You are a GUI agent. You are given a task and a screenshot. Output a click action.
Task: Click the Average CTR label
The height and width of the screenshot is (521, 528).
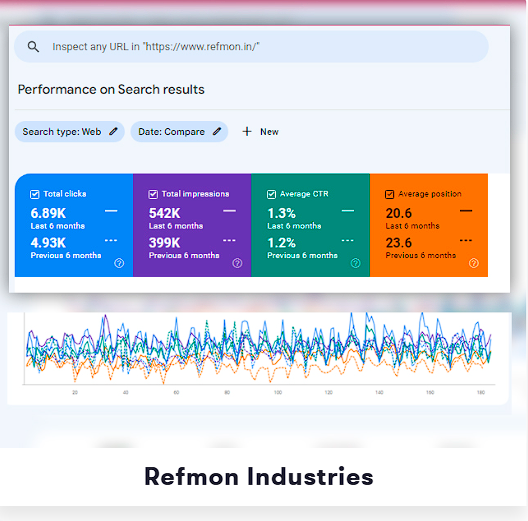pyautogui.click(x=304, y=194)
